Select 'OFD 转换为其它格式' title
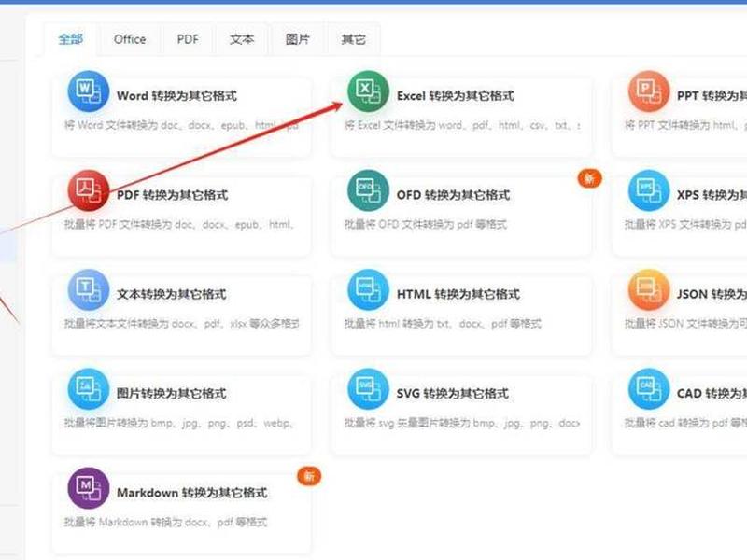Image resolution: width=747 pixels, height=560 pixels. click(x=453, y=195)
